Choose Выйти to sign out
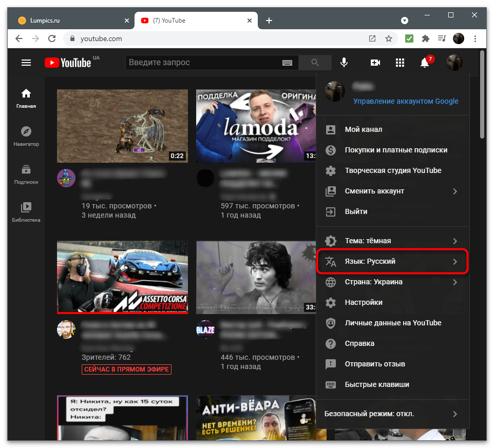 356,211
